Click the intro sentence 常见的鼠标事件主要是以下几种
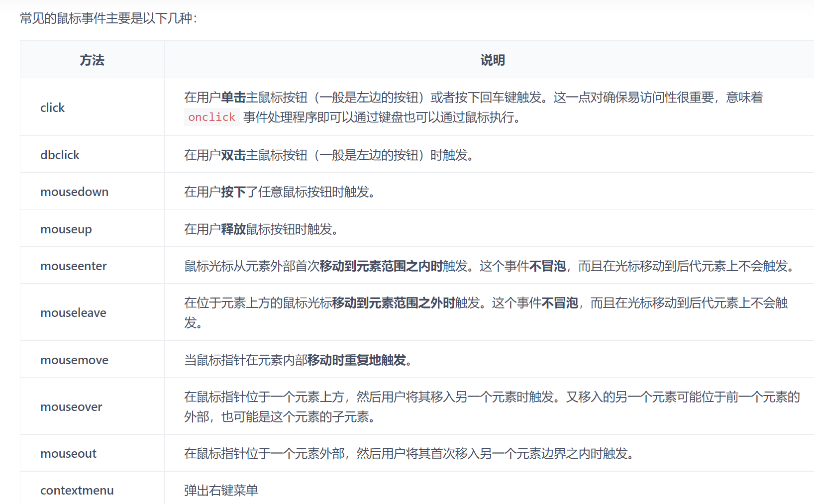Viewport: 814px width, 504px height. [x=108, y=18]
